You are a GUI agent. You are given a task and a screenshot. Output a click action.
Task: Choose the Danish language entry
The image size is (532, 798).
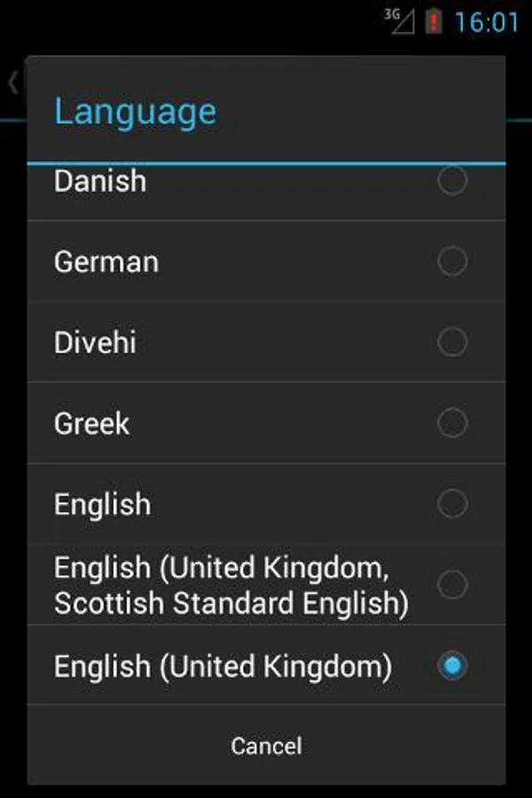click(x=100, y=181)
